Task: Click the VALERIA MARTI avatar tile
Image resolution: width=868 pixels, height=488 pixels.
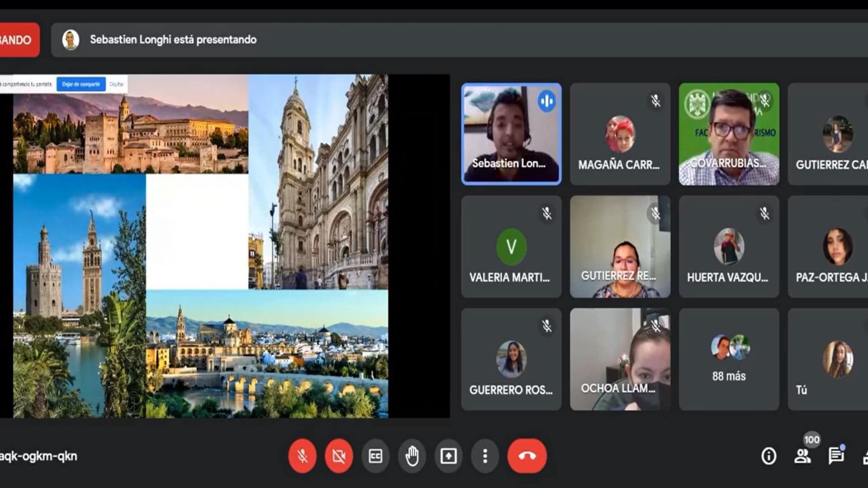Action: pos(511,247)
